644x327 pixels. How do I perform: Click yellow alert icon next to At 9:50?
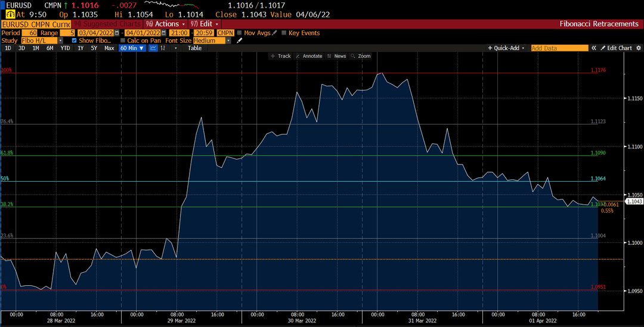coord(10,14)
